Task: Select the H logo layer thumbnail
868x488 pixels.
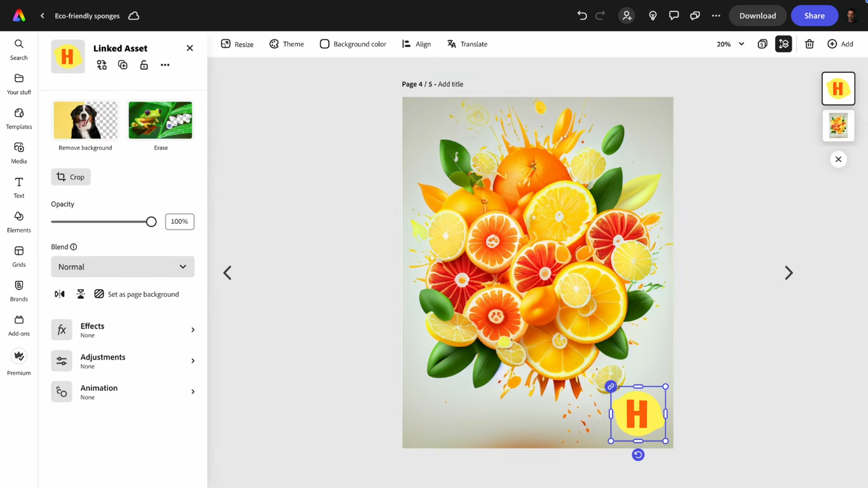Action: pos(838,88)
